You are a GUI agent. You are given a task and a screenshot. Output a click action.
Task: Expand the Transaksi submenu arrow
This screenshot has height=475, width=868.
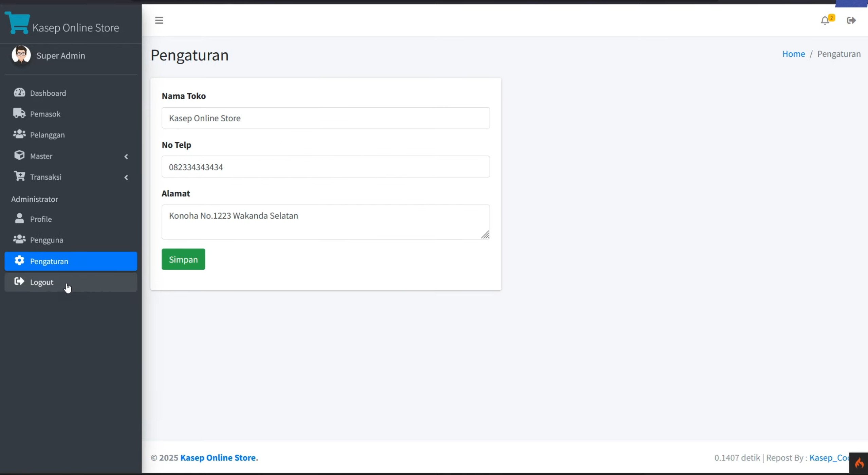126,178
